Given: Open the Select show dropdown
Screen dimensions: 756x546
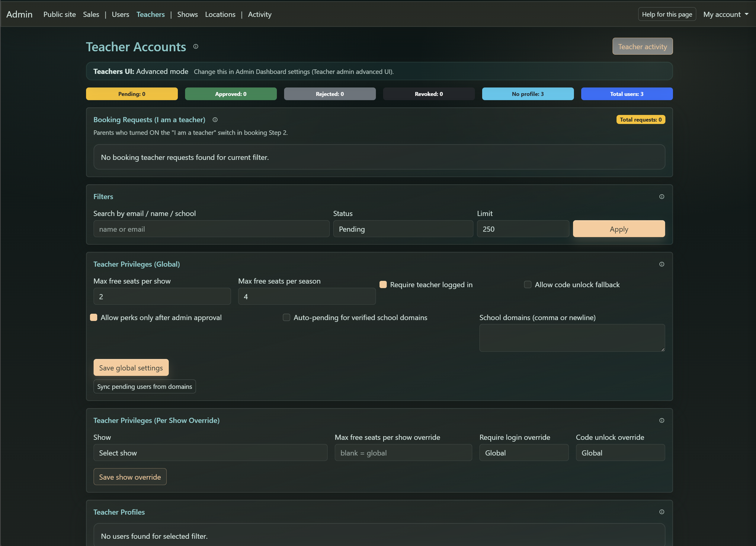Looking at the screenshot, I should pos(210,453).
